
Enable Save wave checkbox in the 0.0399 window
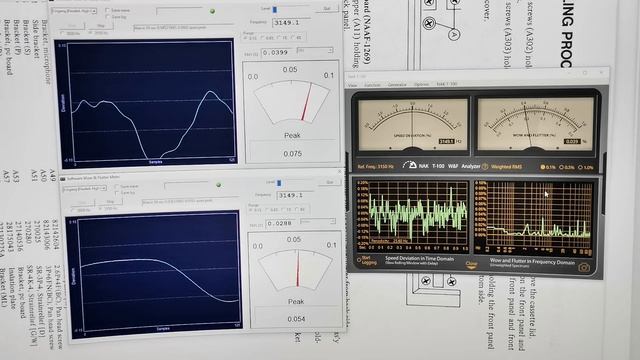coord(107,10)
